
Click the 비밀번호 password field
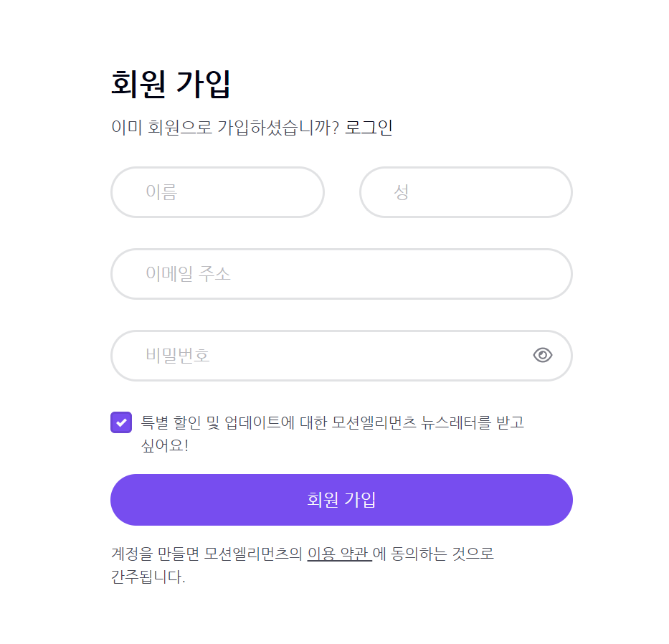coord(323,356)
